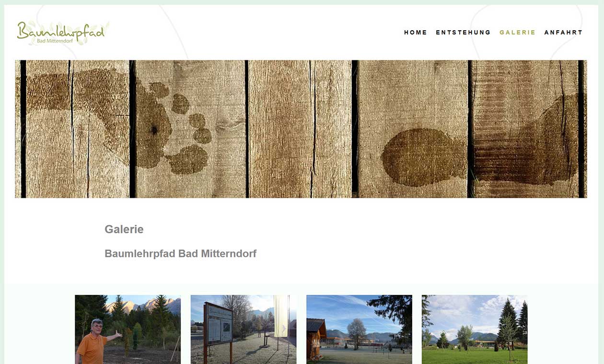Image resolution: width=604 pixels, height=364 pixels.
Task: Select the GALERIE navigation item
Action: (x=517, y=33)
